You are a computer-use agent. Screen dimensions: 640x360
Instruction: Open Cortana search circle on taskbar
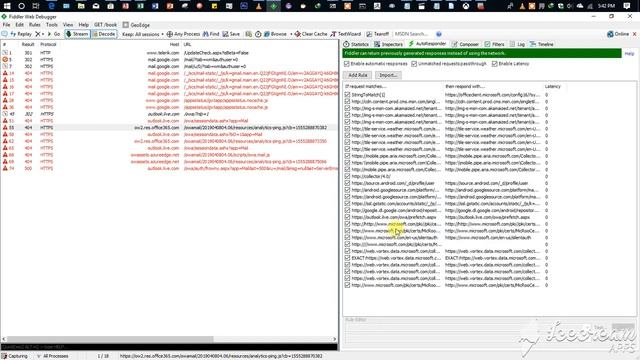[22, 6]
